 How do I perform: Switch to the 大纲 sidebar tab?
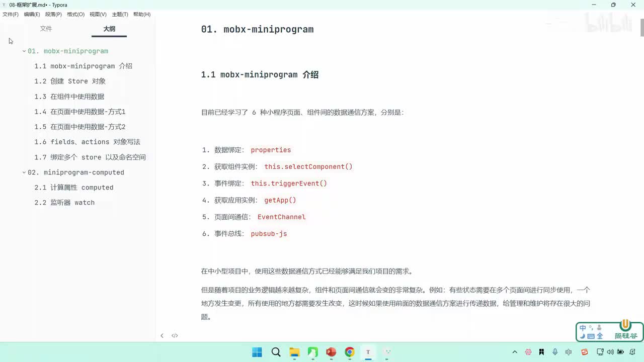click(109, 29)
